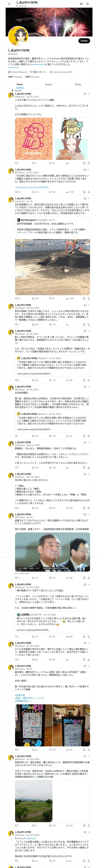Go back using the back arrow
98x868 pixels.
click(x=9, y=4)
